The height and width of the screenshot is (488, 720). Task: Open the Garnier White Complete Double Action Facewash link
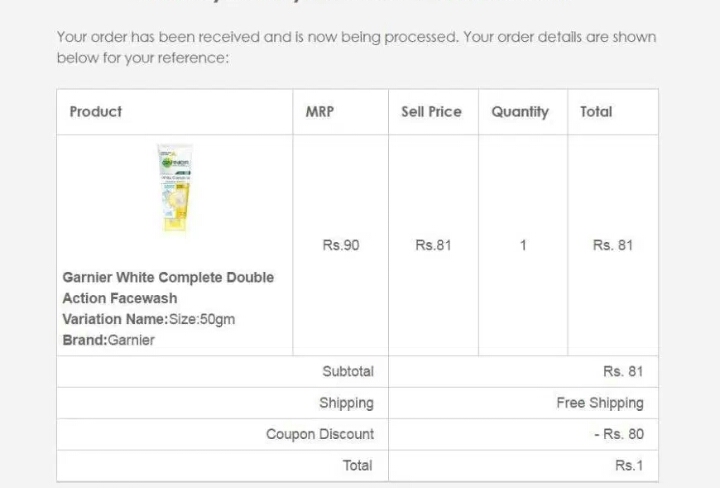coord(167,287)
